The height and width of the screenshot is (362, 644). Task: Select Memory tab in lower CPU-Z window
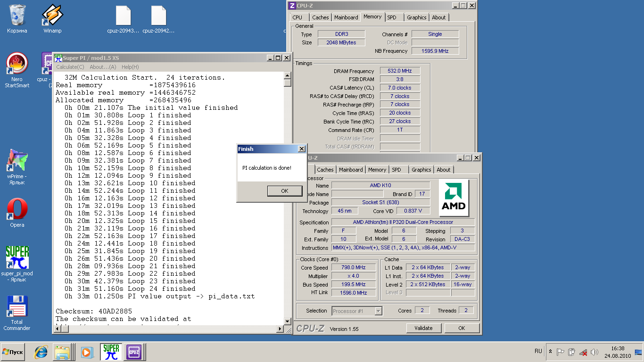pyautogui.click(x=377, y=170)
